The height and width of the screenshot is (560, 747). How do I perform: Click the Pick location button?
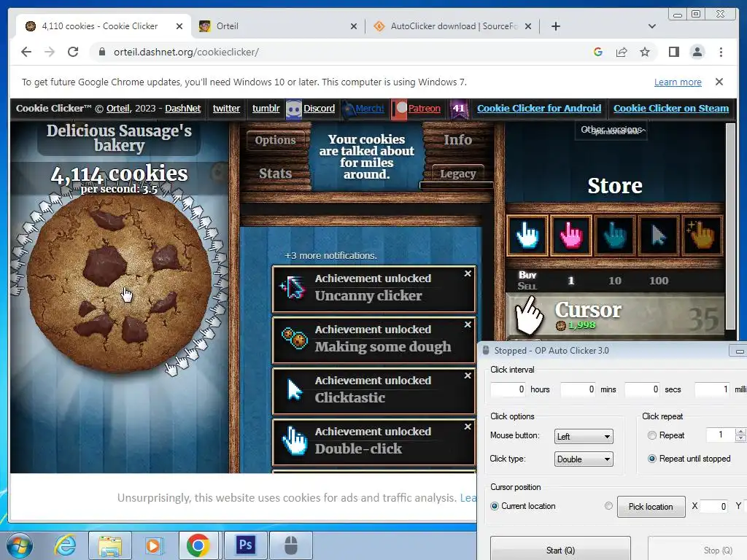point(651,507)
